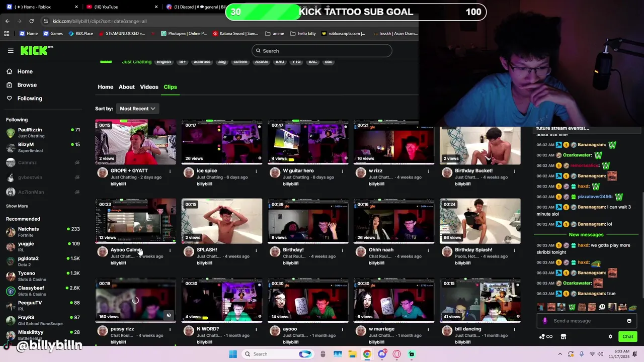Open channel Videos tab

click(x=149, y=87)
